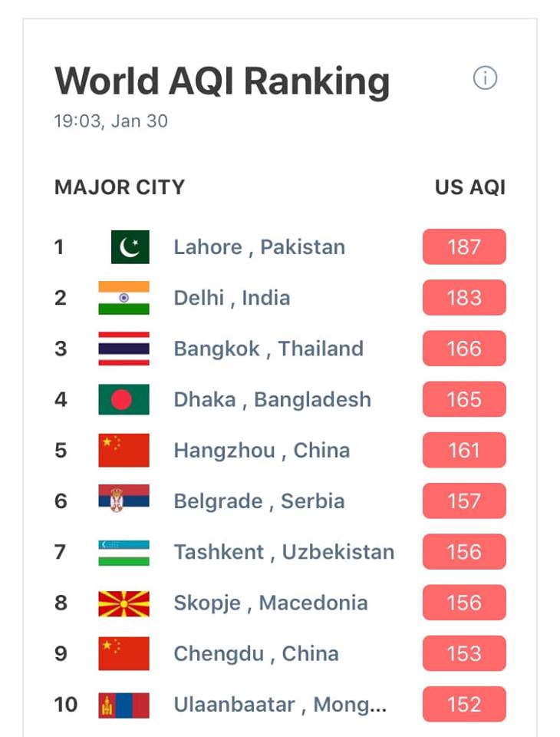Click the Serbia flag icon

click(124, 498)
